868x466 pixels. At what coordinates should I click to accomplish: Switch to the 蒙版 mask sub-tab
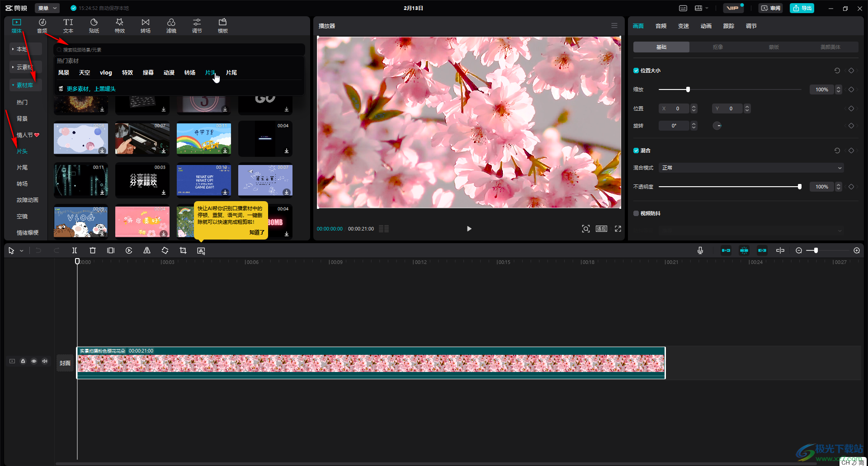tap(774, 47)
